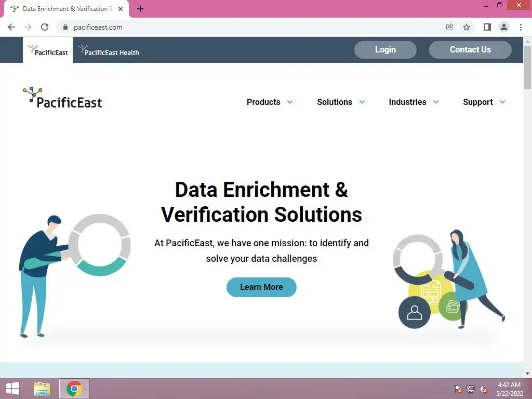Click the scrollbar up arrow

[x=527, y=41]
